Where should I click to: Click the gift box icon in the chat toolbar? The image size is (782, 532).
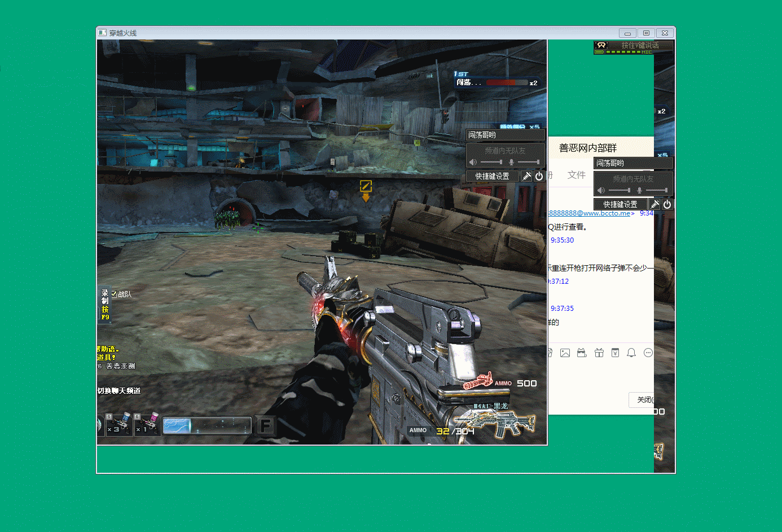click(x=599, y=353)
